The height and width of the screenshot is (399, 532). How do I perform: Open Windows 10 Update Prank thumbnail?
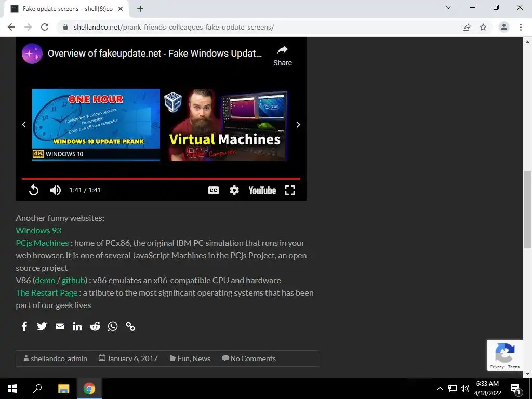96,125
